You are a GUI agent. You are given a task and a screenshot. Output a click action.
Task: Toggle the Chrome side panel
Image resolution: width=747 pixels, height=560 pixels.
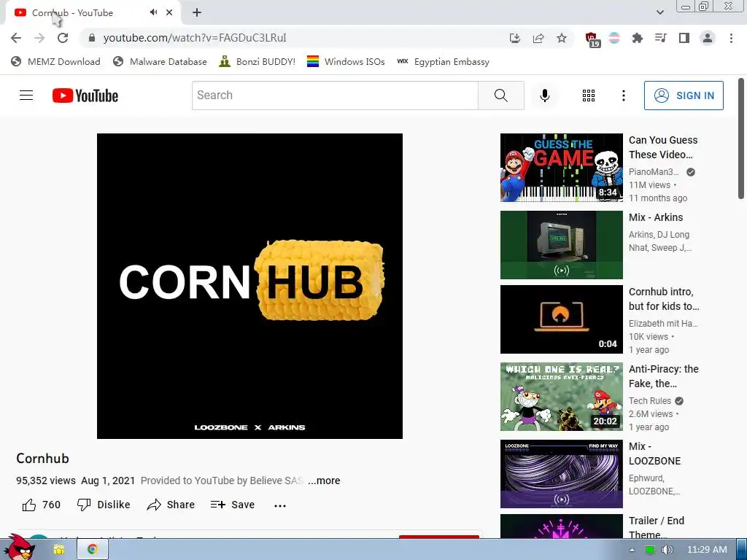coord(684,38)
